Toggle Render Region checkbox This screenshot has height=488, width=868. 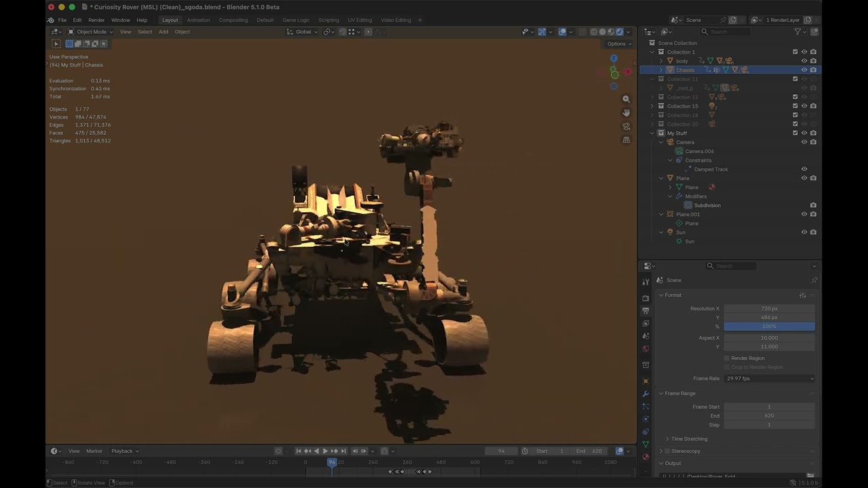pyautogui.click(x=726, y=358)
